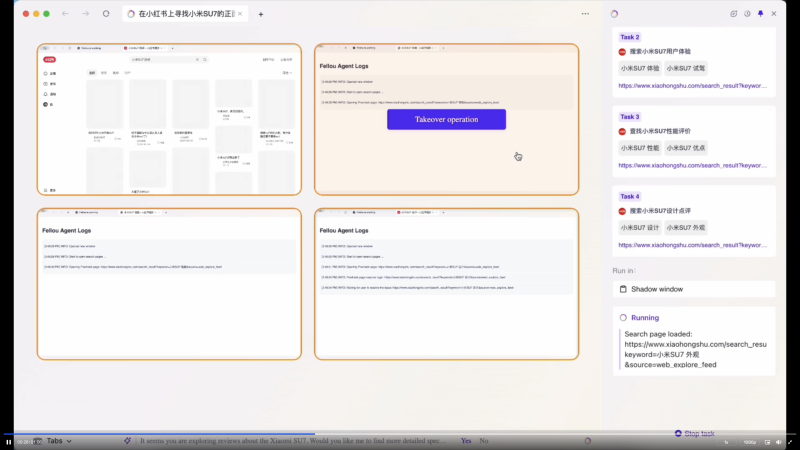Open the three-dot more options menu
Image resolution: width=800 pixels, height=450 pixels.
[x=585, y=14]
